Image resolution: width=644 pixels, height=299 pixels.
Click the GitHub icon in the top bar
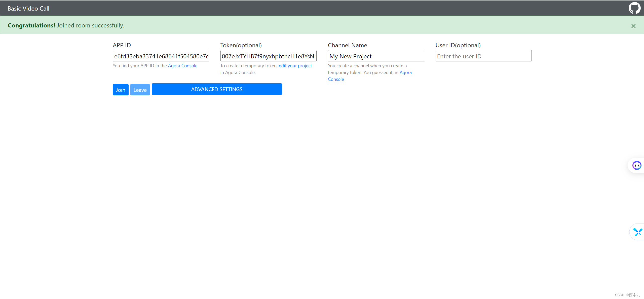(634, 8)
